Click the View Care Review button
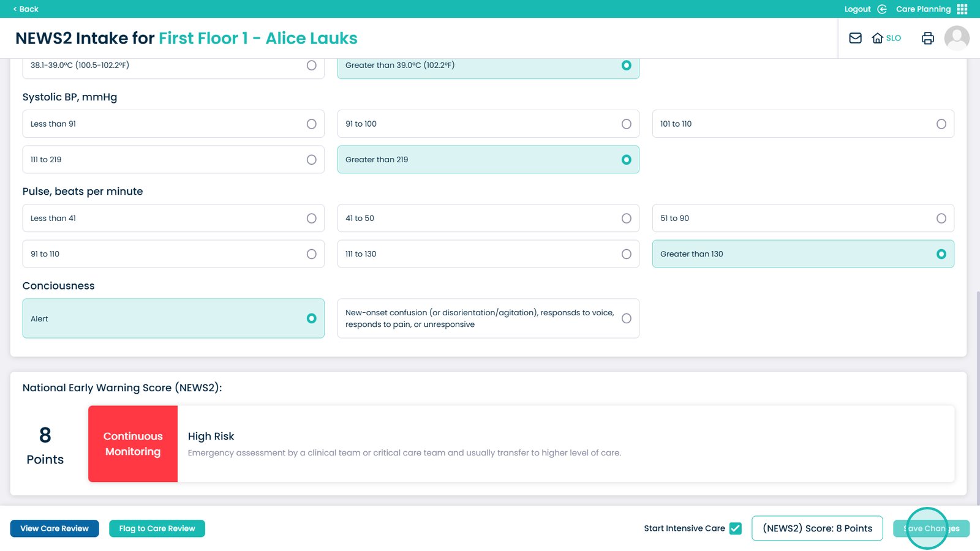Image resolution: width=980 pixels, height=551 pixels. [55, 528]
